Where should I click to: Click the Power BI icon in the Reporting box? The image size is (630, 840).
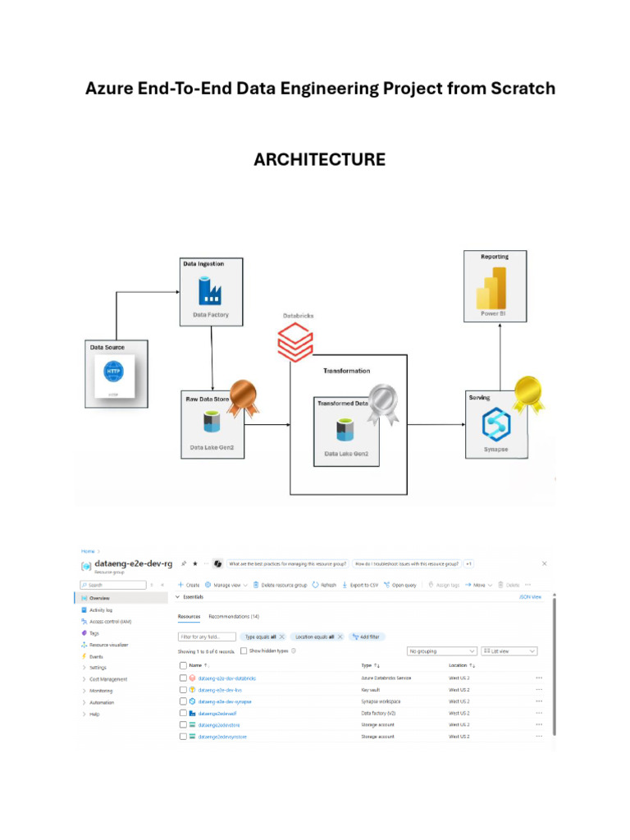point(492,287)
